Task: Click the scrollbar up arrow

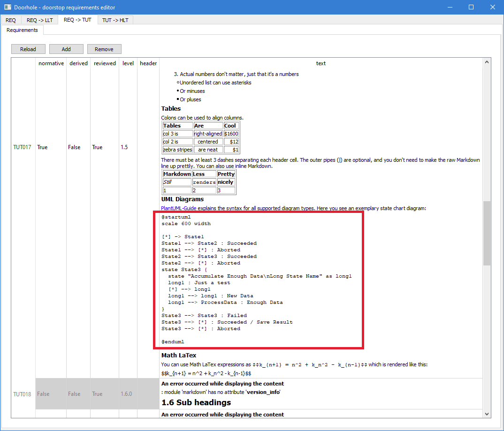Action: click(487, 61)
